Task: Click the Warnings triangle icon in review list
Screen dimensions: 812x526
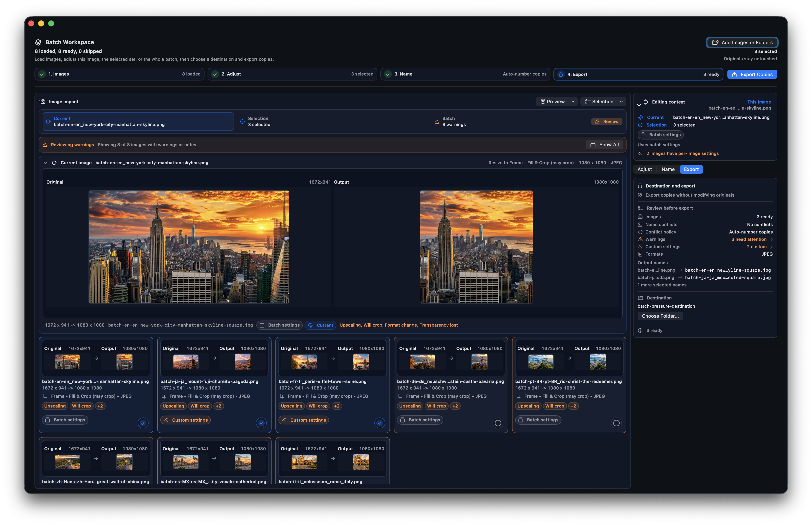Action: coord(640,240)
